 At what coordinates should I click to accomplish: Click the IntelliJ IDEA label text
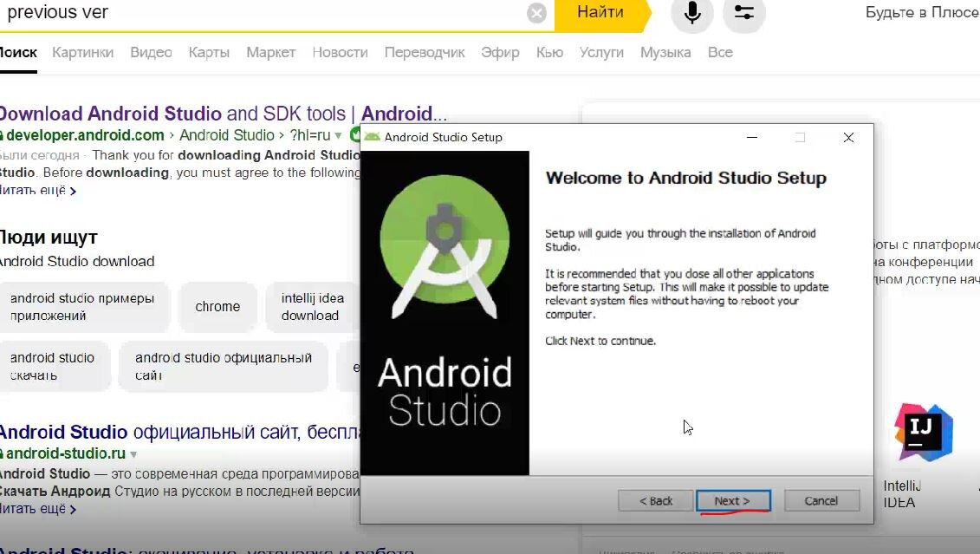(902, 494)
